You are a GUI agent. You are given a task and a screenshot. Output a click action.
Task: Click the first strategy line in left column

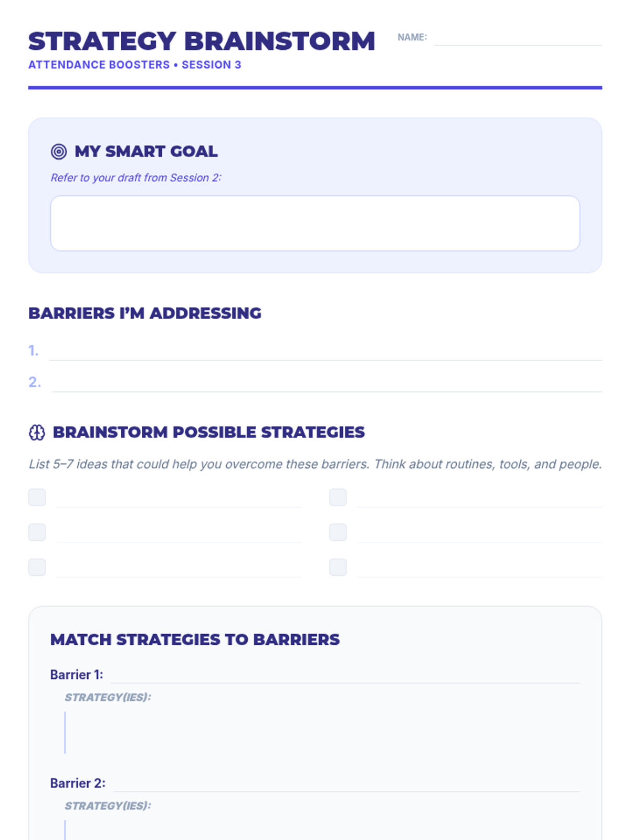178,499
